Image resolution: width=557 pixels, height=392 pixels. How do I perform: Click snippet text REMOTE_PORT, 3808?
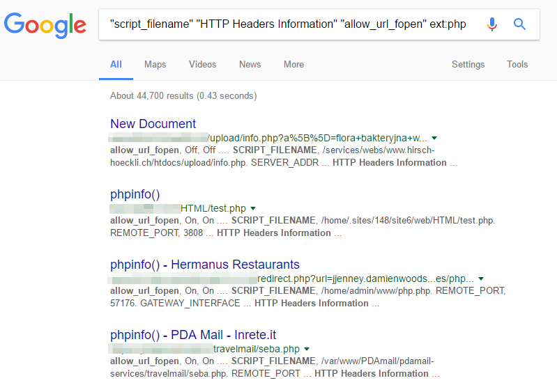tap(156, 233)
